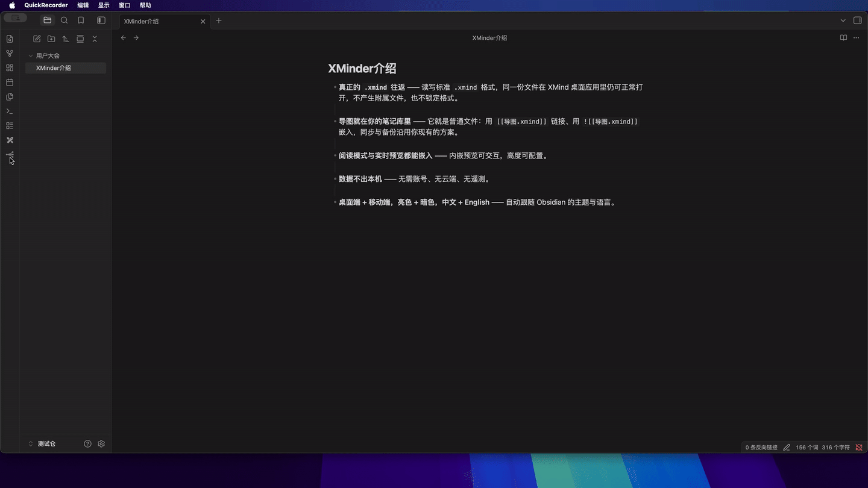Open the search pane magnifier icon

[64, 20]
